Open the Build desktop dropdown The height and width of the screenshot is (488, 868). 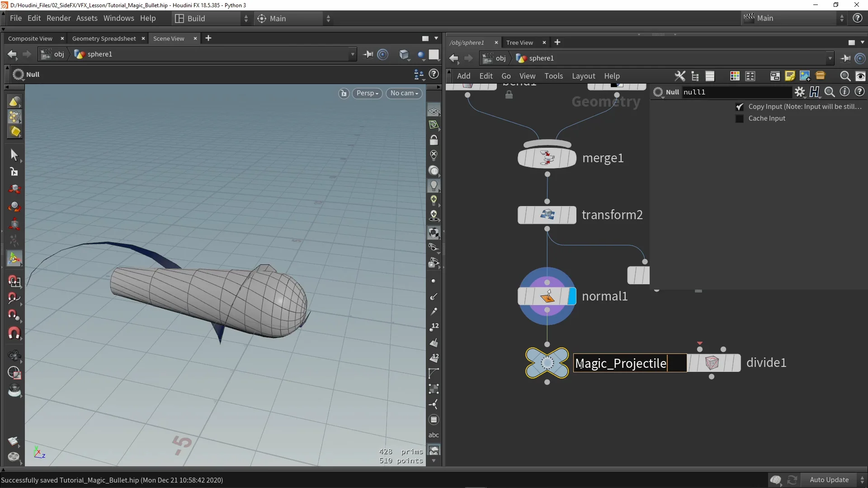(x=212, y=19)
